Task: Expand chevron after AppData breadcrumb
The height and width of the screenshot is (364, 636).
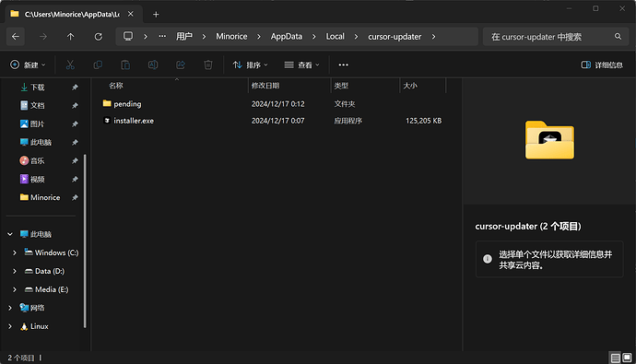Action: (314, 37)
